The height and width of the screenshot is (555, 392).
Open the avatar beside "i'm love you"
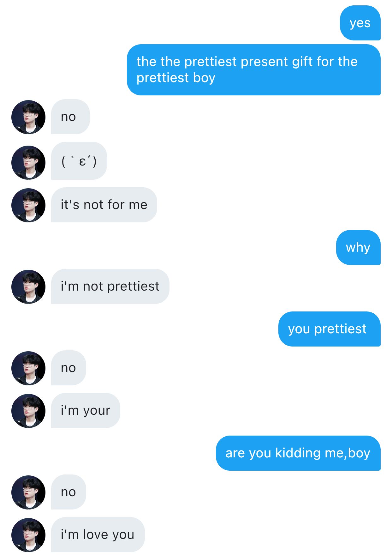pyautogui.click(x=28, y=535)
